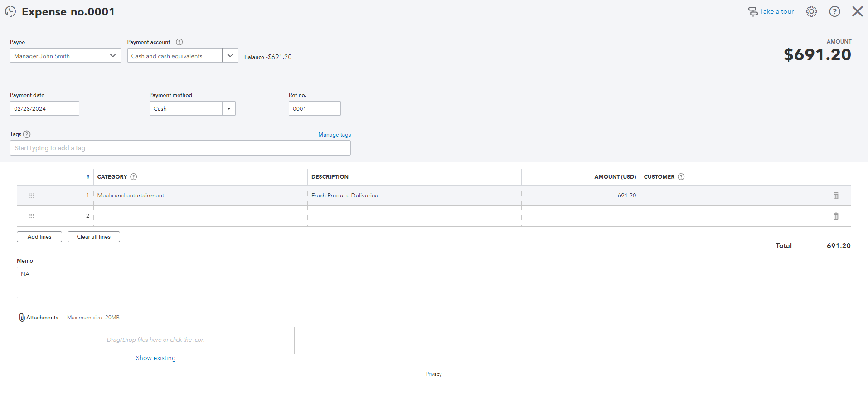Click the Payment date field

tap(44, 108)
